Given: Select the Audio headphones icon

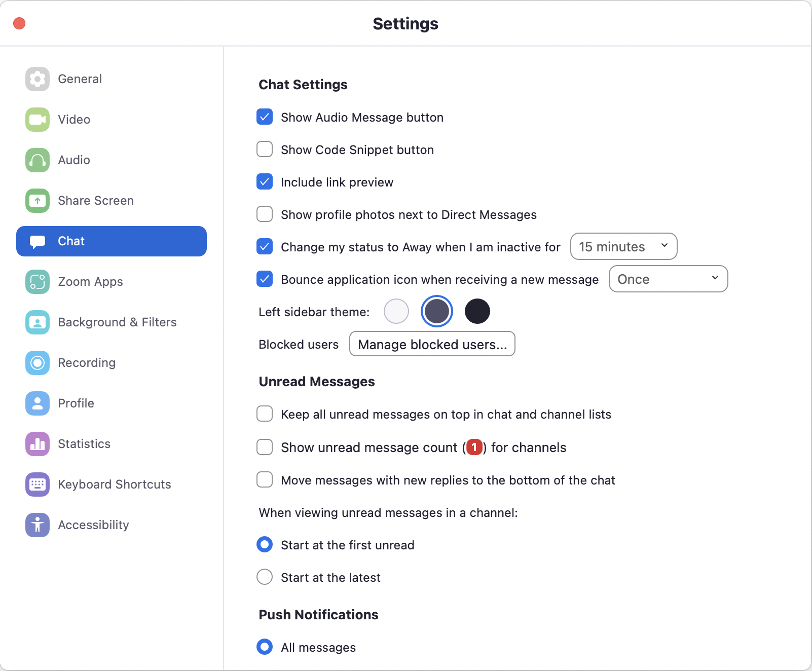Looking at the screenshot, I should pyautogui.click(x=38, y=160).
